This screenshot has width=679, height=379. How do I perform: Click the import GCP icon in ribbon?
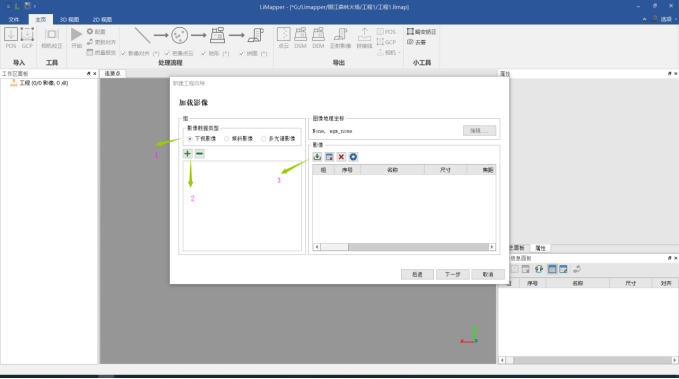pyautogui.click(x=27, y=38)
